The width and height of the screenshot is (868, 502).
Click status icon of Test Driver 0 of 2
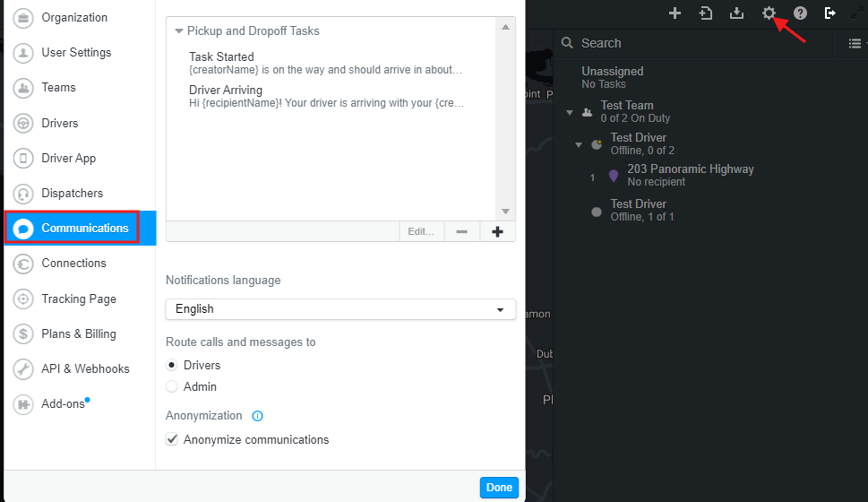click(597, 144)
